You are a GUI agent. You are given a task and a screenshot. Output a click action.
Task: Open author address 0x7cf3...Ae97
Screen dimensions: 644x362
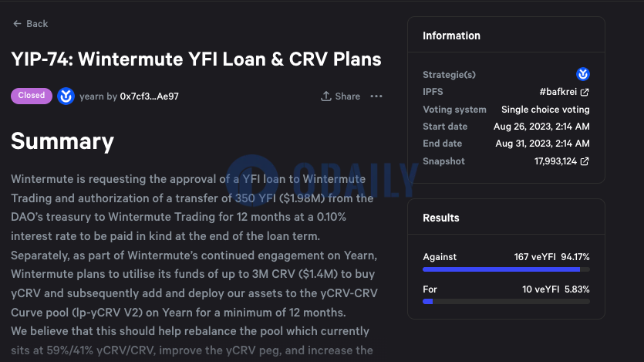click(149, 96)
